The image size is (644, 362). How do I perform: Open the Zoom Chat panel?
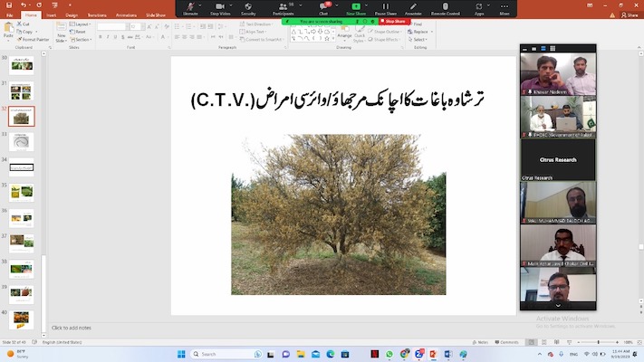click(x=322, y=7)
